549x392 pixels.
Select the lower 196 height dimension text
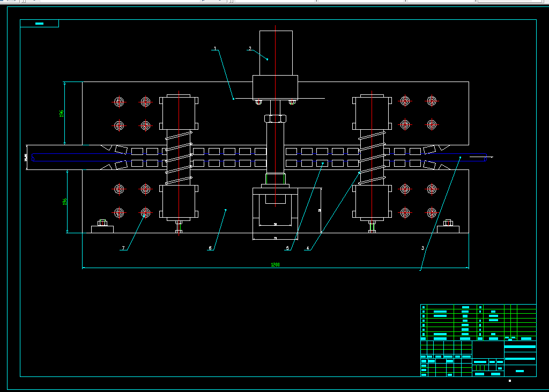coord(64,202)
